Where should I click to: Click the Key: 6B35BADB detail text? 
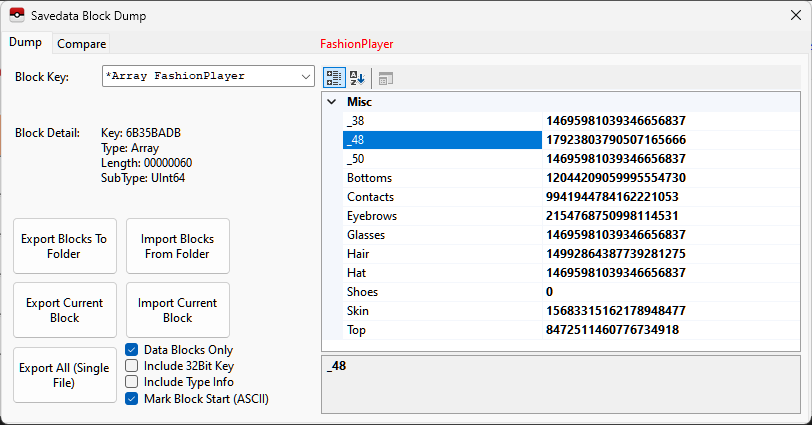[141, 133]
